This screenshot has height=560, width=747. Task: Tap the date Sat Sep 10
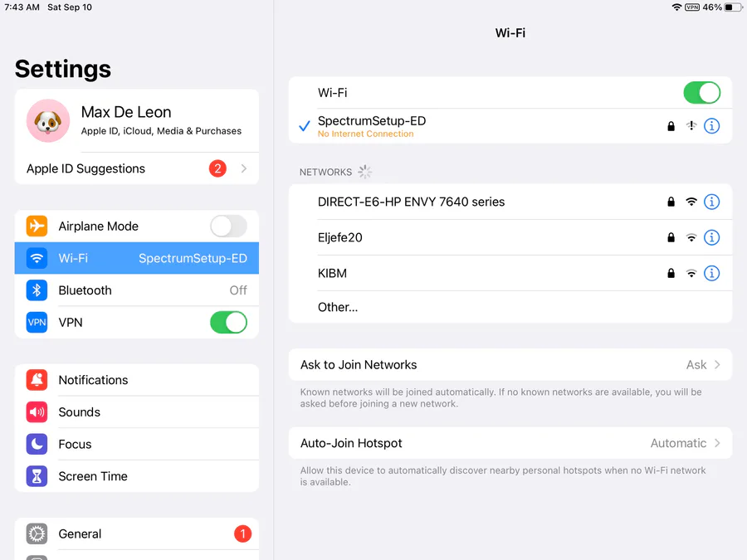[70, 7]
